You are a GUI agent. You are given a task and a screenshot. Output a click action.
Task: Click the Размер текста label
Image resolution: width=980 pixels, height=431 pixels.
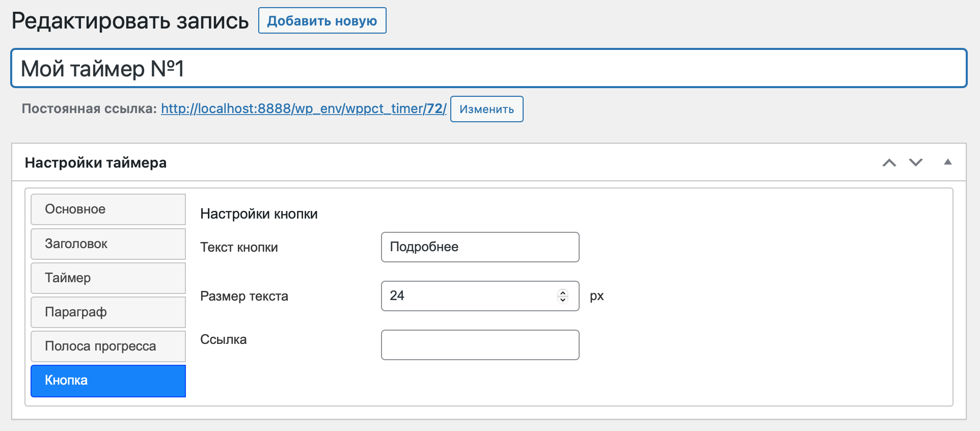click(244, 296)
